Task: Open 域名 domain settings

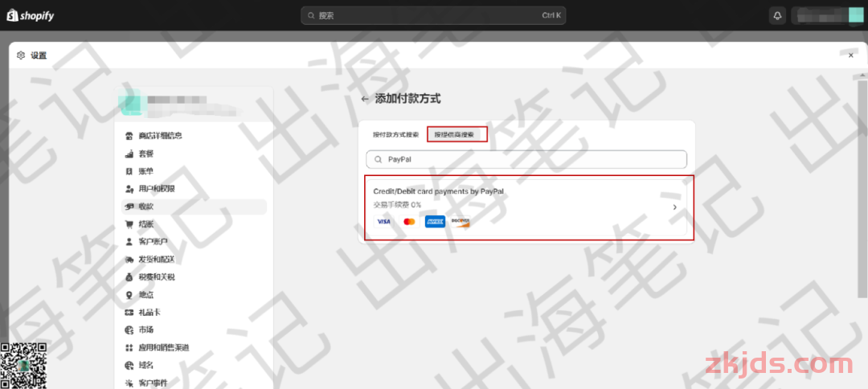Action: click(x=194, y=366)
